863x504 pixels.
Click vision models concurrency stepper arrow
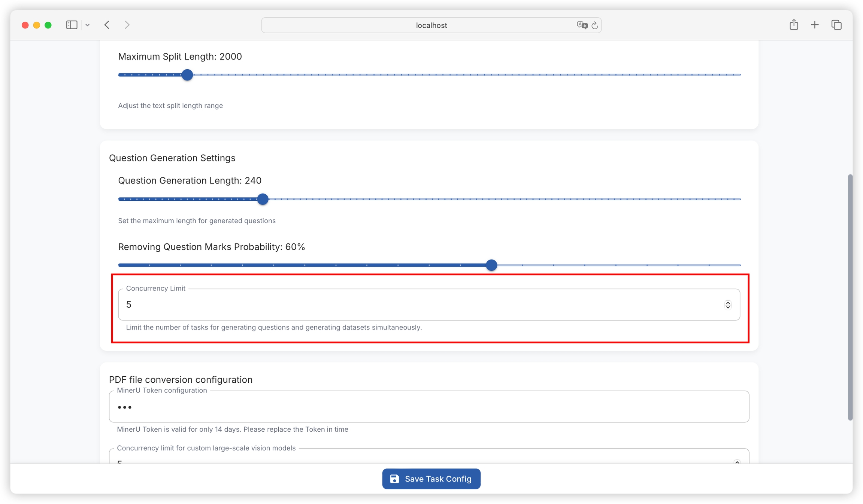click(x=737, y=462)
